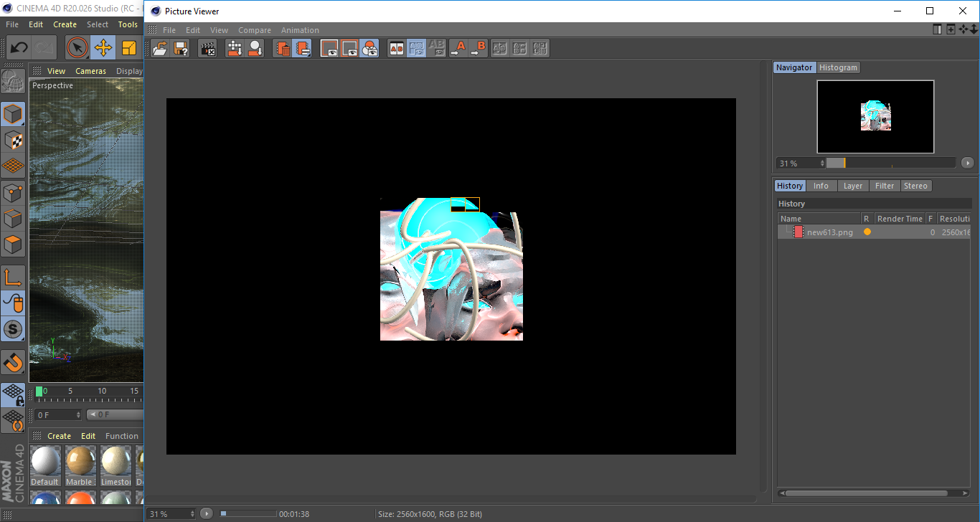Click Set as Viewport Background grid icon
Screen dimensions: 980x522
point(235,48)
